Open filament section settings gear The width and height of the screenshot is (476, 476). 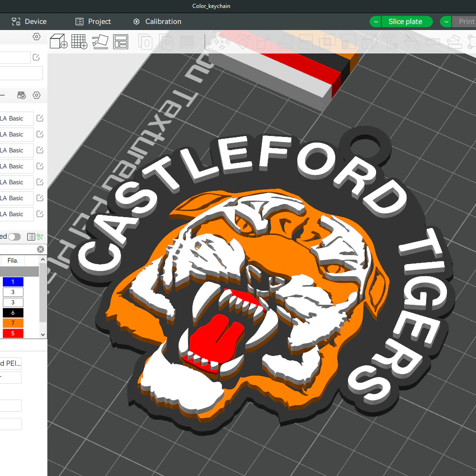[x=37, y=95]
